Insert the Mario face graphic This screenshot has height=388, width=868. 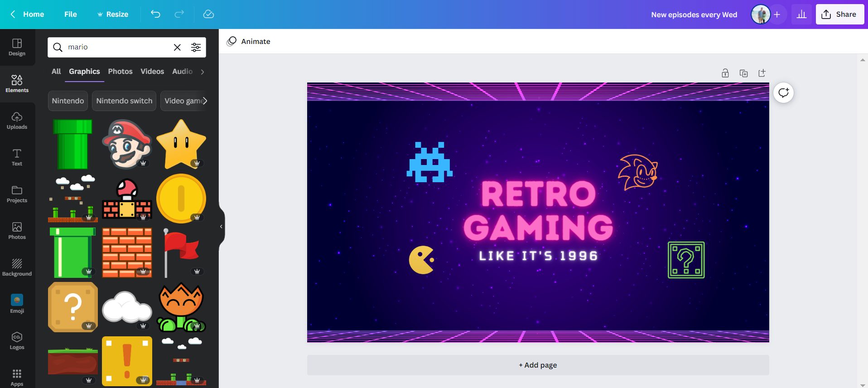(127, 144)
